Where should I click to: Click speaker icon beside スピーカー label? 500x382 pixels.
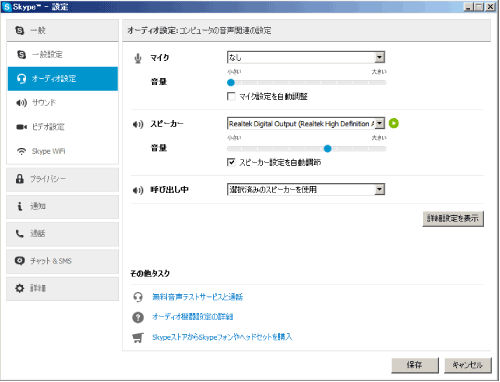[138, 124]
